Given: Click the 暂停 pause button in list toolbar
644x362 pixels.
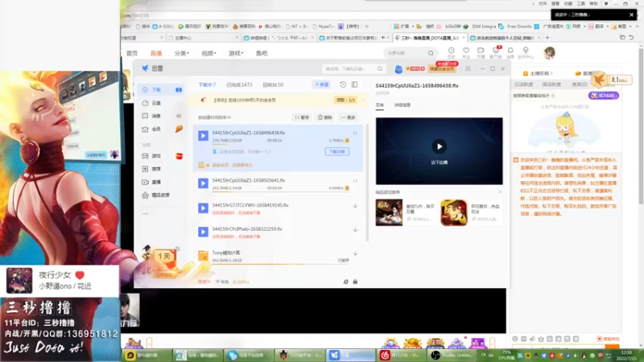Looking at the screenshot, I should [x=302, y=117].
